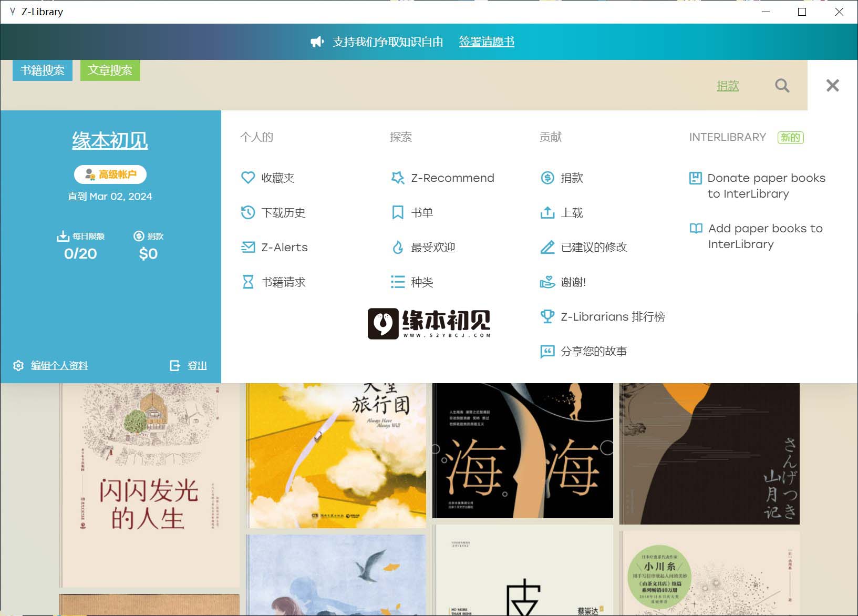Open the 蔡崇达 book cover
The height and width of the screenshot is (616, 858).
(523, 570)
